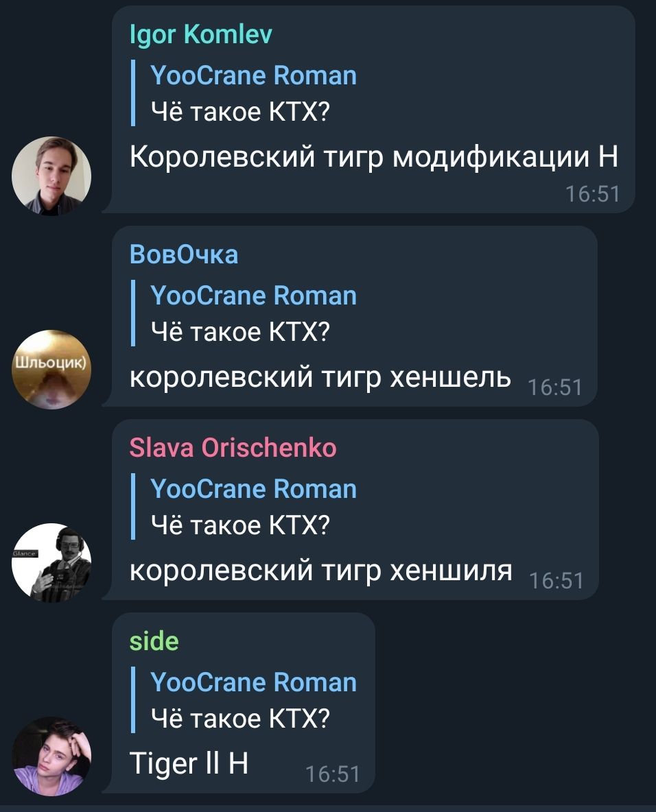Tap timestamp on Slava Orischenko's message
656x812 pixels.
(556, 580)
